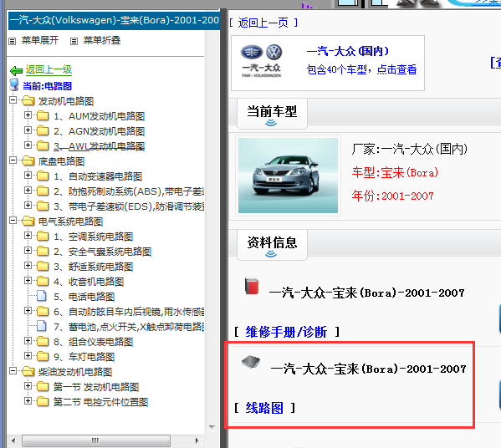Click 包含40个车型,点击查看 link

pos(361,69)
